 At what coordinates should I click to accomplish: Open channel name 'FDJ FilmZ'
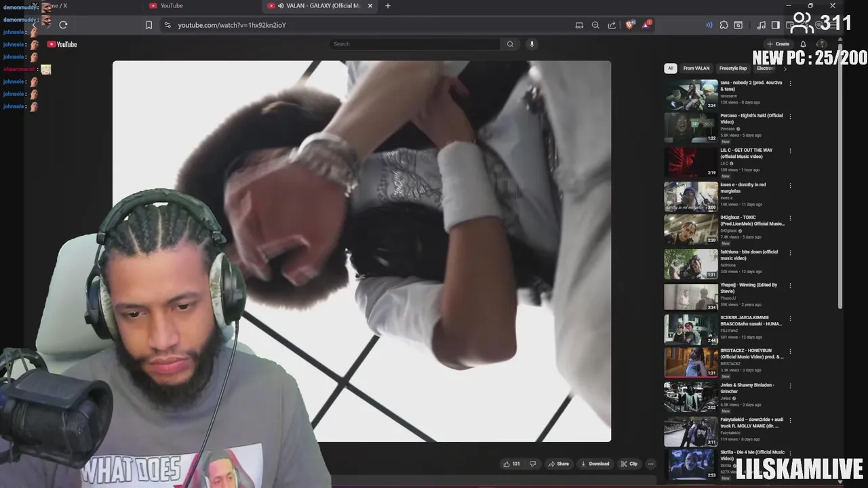point(730,331)
